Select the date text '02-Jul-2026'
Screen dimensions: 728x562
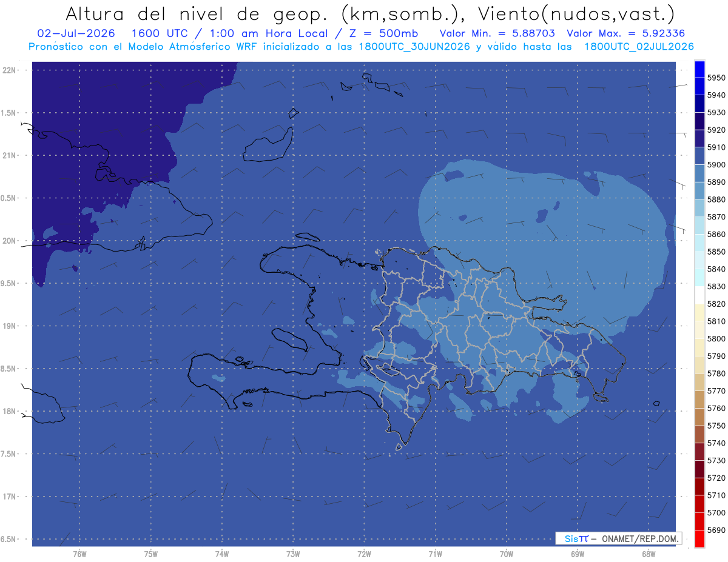[76, 33]
